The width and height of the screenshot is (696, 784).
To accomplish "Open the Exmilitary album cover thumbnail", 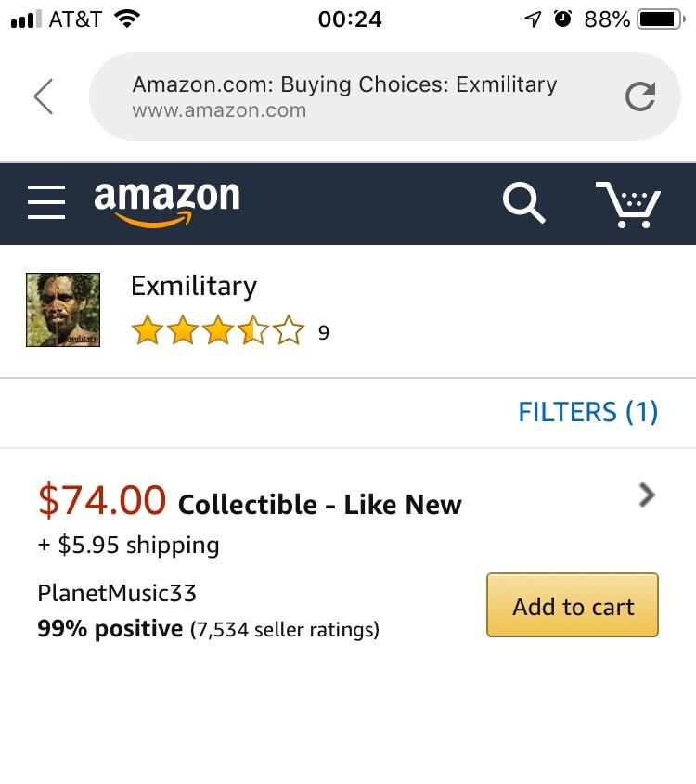I will tap(63, 309).
